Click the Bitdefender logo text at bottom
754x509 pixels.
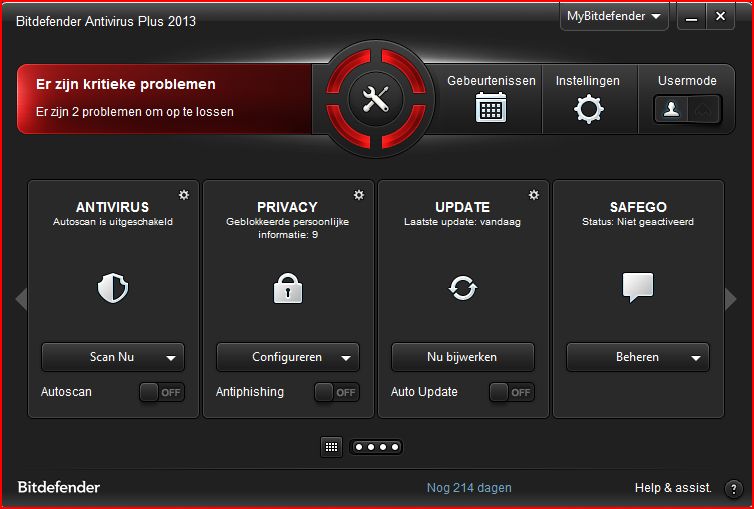coord(59,487)
